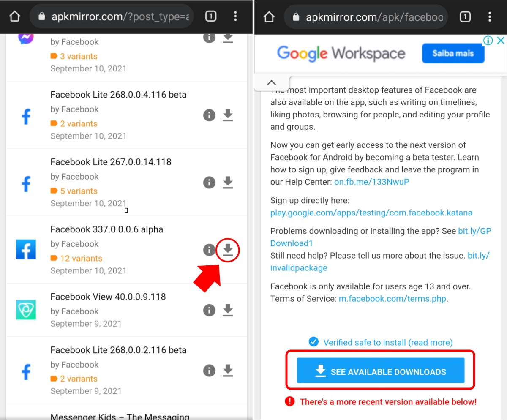Show info for the Messenger entry

click(x=209, y=38)
